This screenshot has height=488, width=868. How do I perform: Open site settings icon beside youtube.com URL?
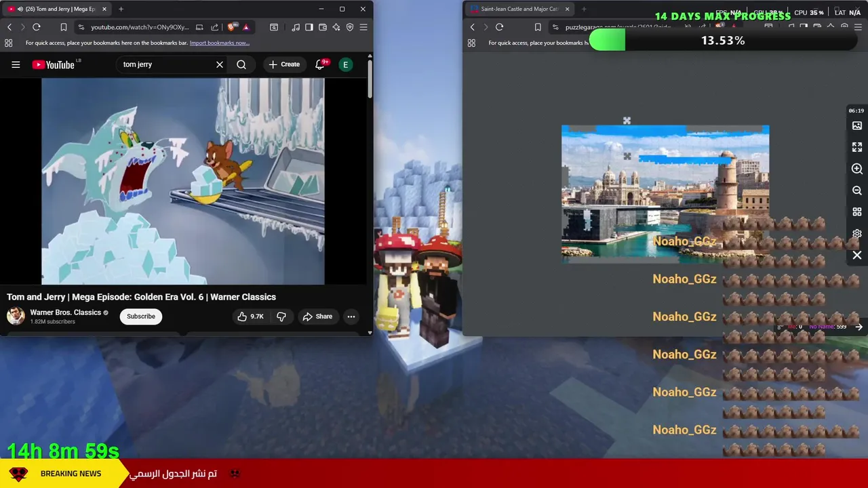pos(81,27)
